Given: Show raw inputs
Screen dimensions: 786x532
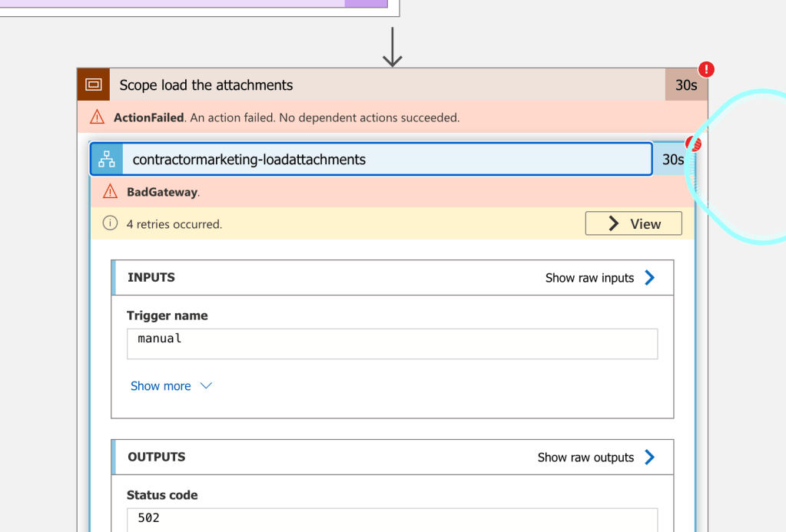Looking at the screenshot, I should pos(589,278).
